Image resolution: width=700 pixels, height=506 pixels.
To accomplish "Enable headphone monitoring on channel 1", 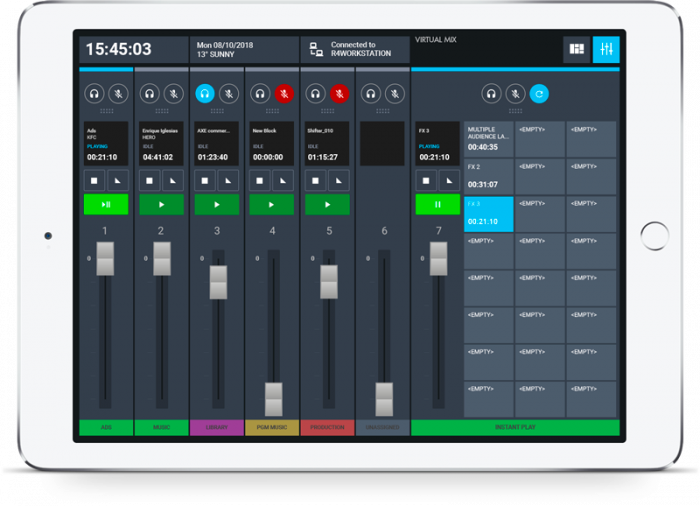I will tap(94, 94).
